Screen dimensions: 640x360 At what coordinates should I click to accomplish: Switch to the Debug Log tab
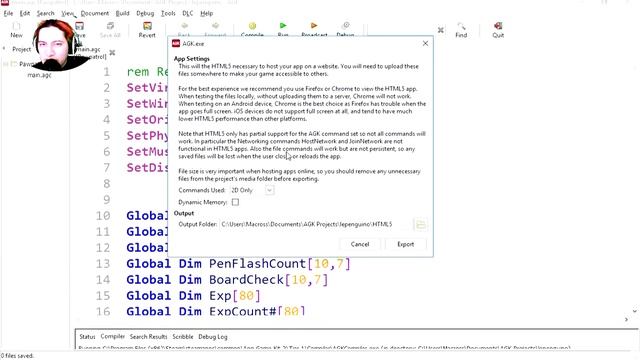point(213,337)
